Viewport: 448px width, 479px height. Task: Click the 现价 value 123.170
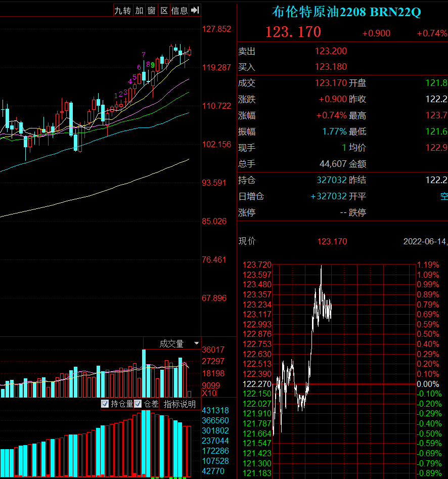pyautogui.click(x=332, y=242)
